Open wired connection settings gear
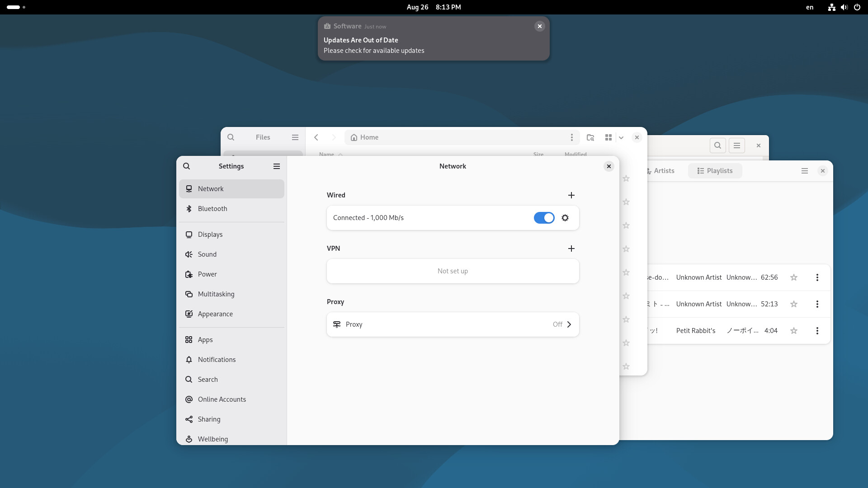The image size is (868, 488). pyautogui.click(x=565, y=218)
